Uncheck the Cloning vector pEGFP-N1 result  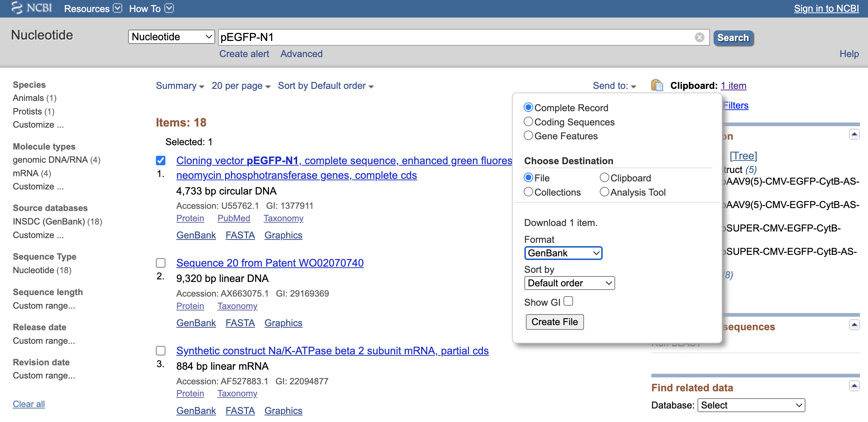click(x=161, y=160)
